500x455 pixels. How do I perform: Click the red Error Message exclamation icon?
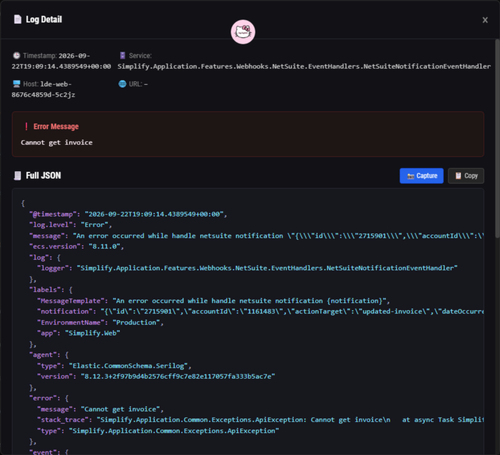pos(26,126)
